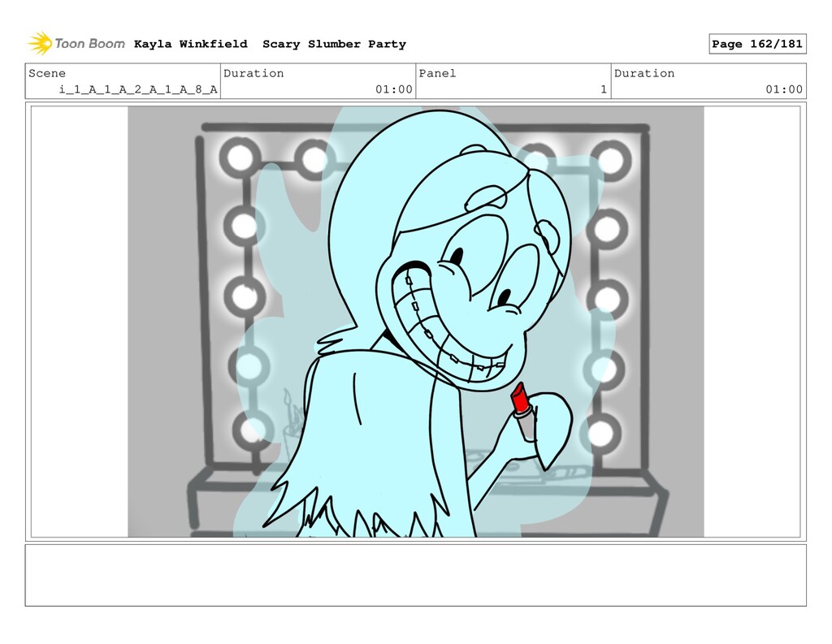832x644 pixels.
Task: Click the 'Page 162/181' page indicator
Action: pos(757,44)
